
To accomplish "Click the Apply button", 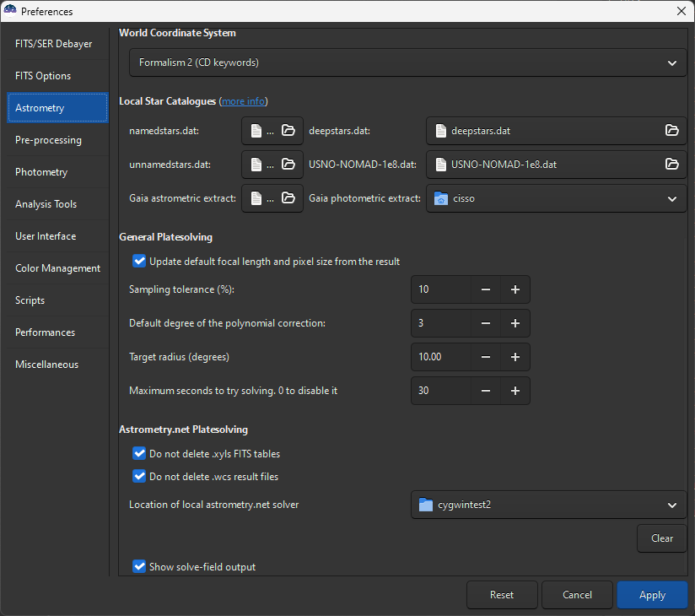I will 652,595.
